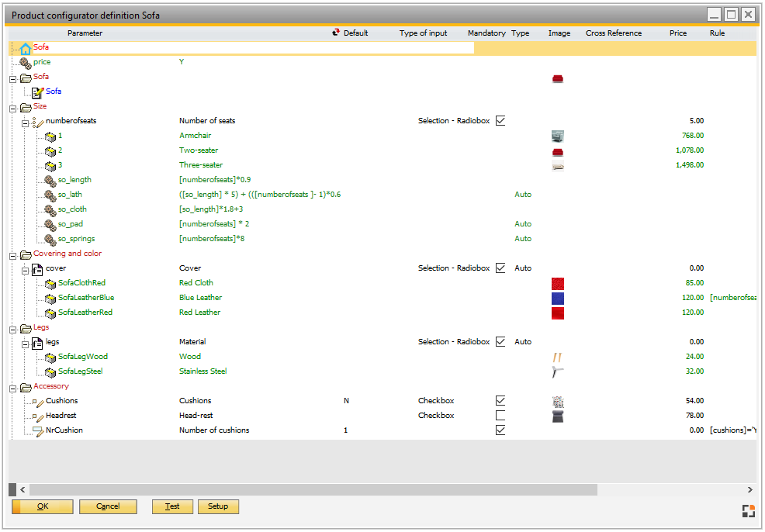Screen dimensions: 765x532
Task: Click the expand form icon in bottom right corner
Action: click(x=749, y=510)
